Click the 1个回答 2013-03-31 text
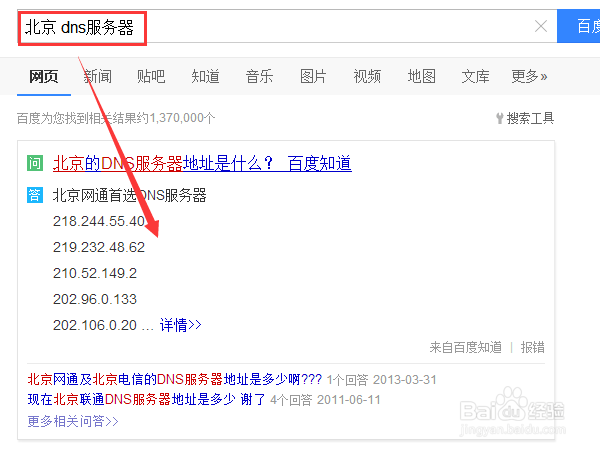The image size is (600, 451). tap(382, 380)
